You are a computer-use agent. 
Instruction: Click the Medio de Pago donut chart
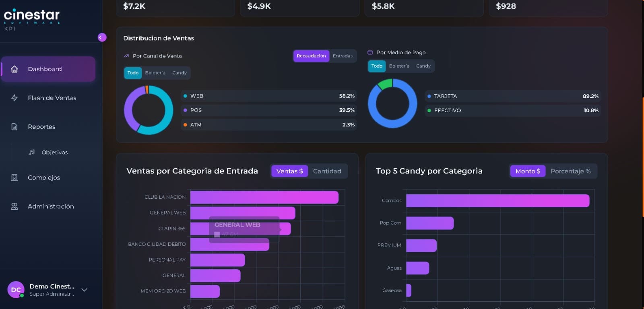[x=392, y=103]
